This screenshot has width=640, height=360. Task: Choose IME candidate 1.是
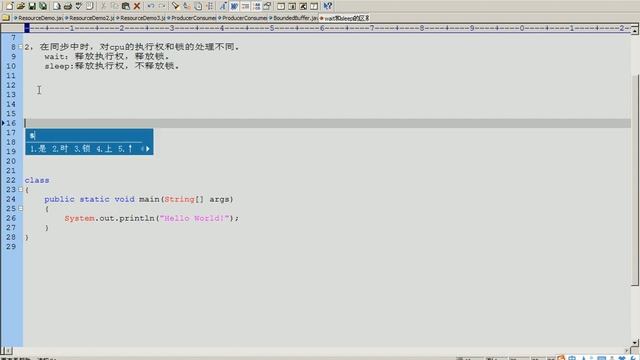pos(38,149)
